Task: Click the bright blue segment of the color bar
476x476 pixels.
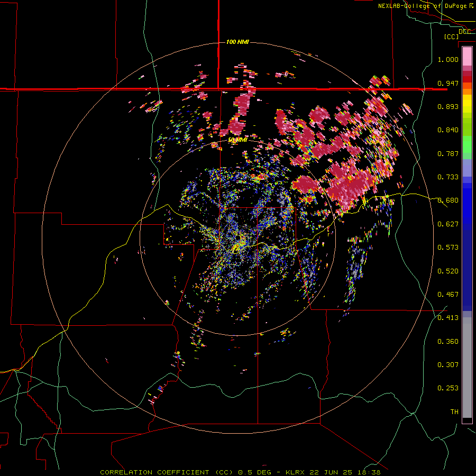Action: [x=467, y=206]
